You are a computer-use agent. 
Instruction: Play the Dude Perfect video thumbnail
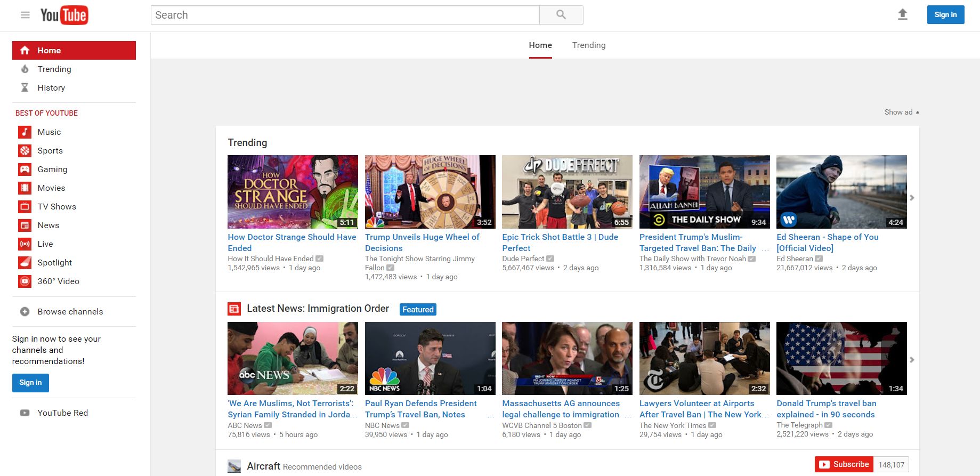pyautogui.click(x=567, y=192)
